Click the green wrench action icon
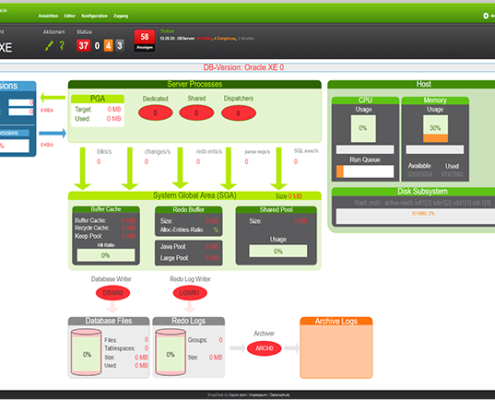This screenshot has height=400, width=495. pyautogui.click(x=49, y=46)
